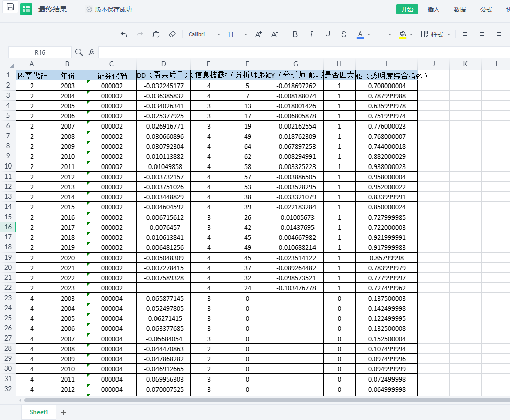Click cell with value -0.065877145
This screenshot has height=420, width=510.
[164, 298]
